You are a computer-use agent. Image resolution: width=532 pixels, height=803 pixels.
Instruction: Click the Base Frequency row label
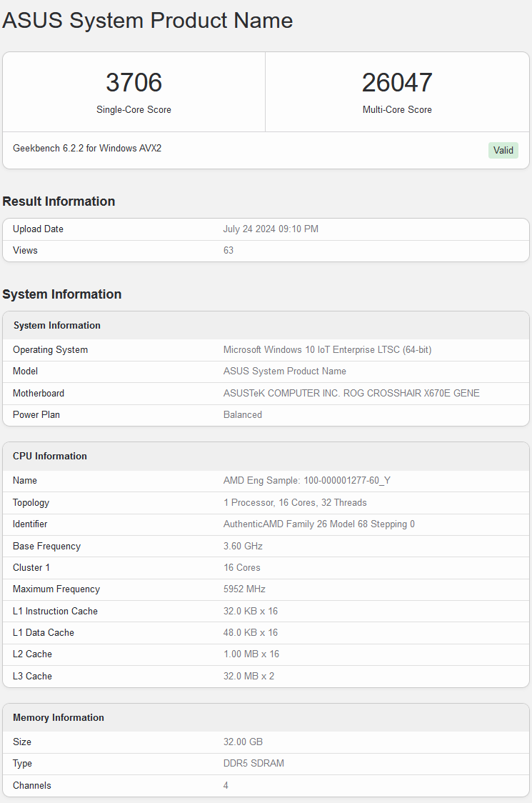[46, 546]
